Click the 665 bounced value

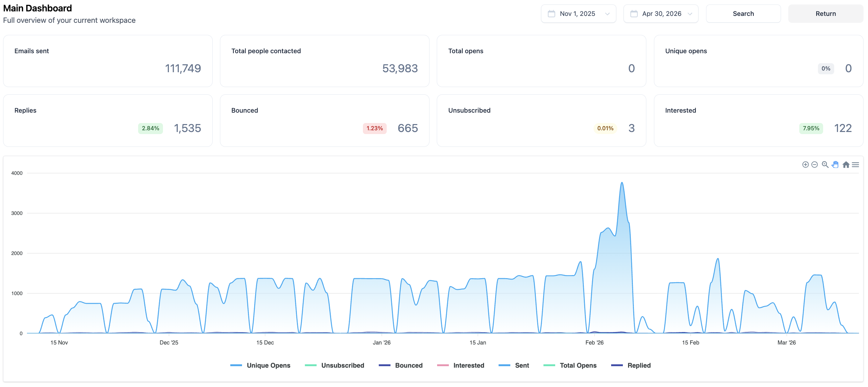click(408, 128)
